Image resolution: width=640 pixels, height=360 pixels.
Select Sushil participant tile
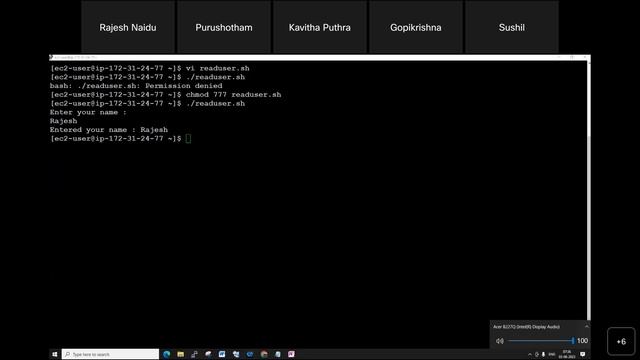(511, 27)
